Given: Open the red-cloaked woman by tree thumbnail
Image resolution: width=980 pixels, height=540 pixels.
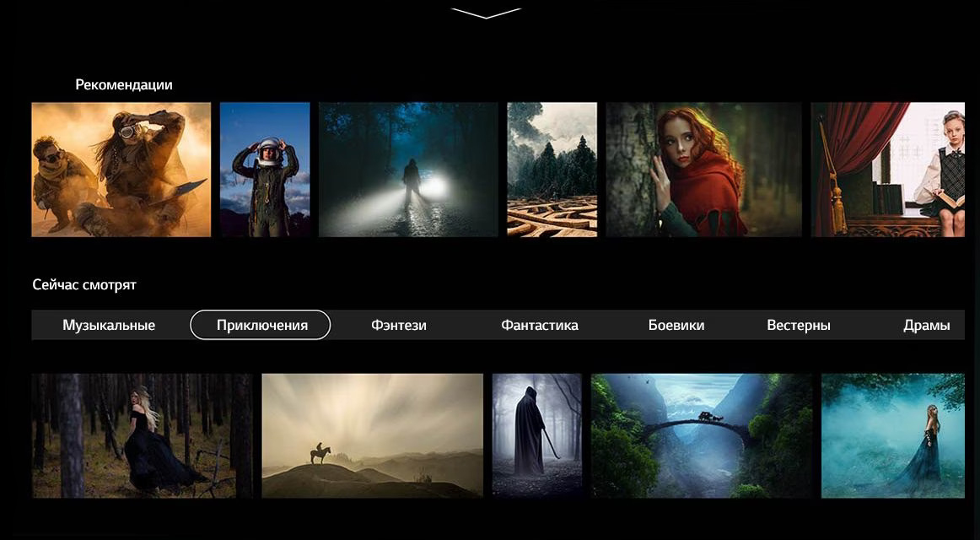Looking at the screenshot, I should 703,170.
